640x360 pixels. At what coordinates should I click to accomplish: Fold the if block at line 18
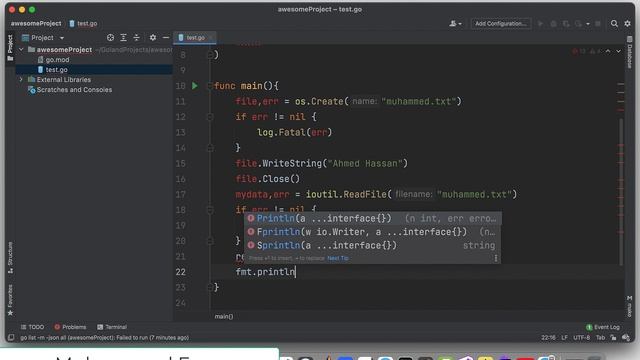coord(210,210)
